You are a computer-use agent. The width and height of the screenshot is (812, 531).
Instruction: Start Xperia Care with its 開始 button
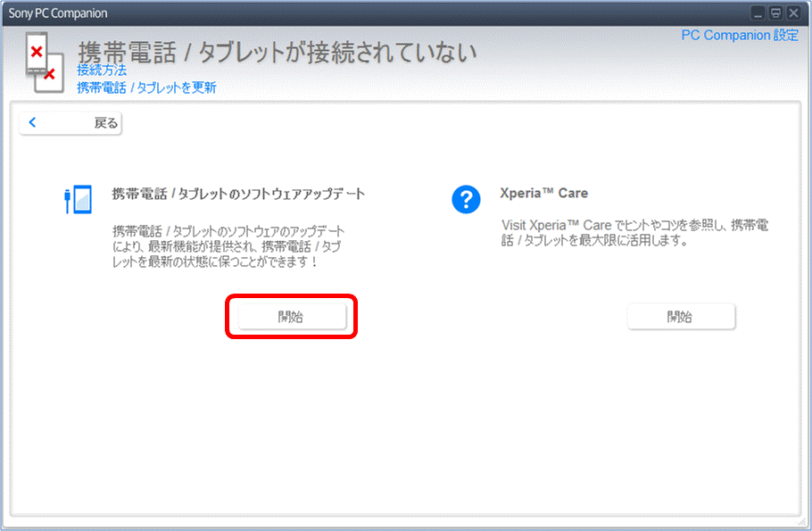click(x=681, y=317)
